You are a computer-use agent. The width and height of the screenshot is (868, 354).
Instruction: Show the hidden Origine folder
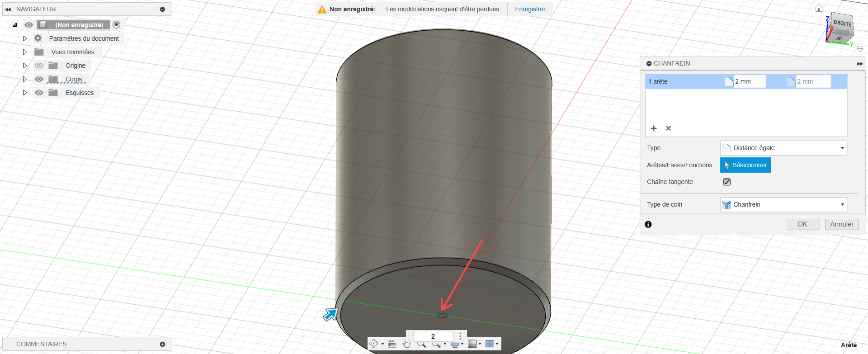coord(39,66)
